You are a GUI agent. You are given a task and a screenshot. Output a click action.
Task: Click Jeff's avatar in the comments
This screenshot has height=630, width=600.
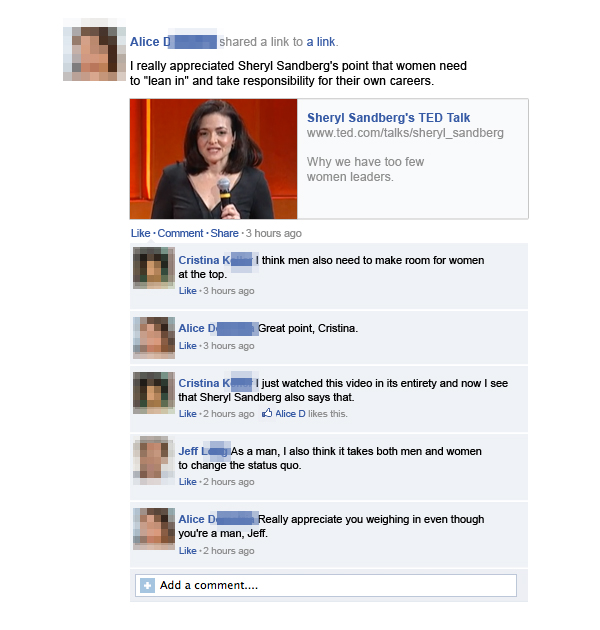point(154,460)
